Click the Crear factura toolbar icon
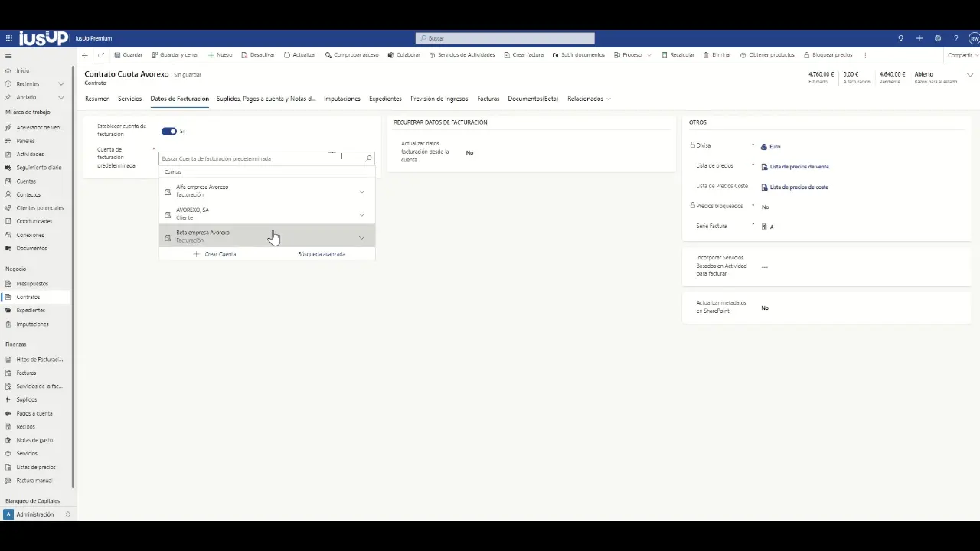This screenshot has height=551, width=980. pyautogui.click(x=507, y=55)
